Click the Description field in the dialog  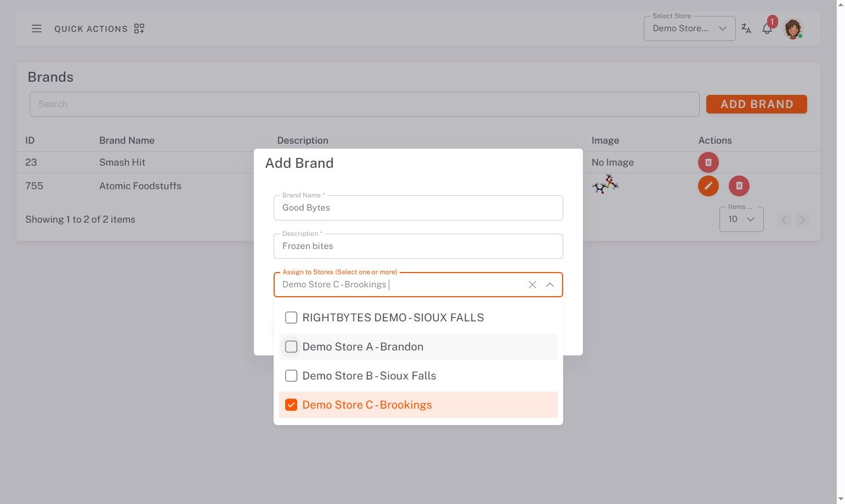tap(418, 246)
